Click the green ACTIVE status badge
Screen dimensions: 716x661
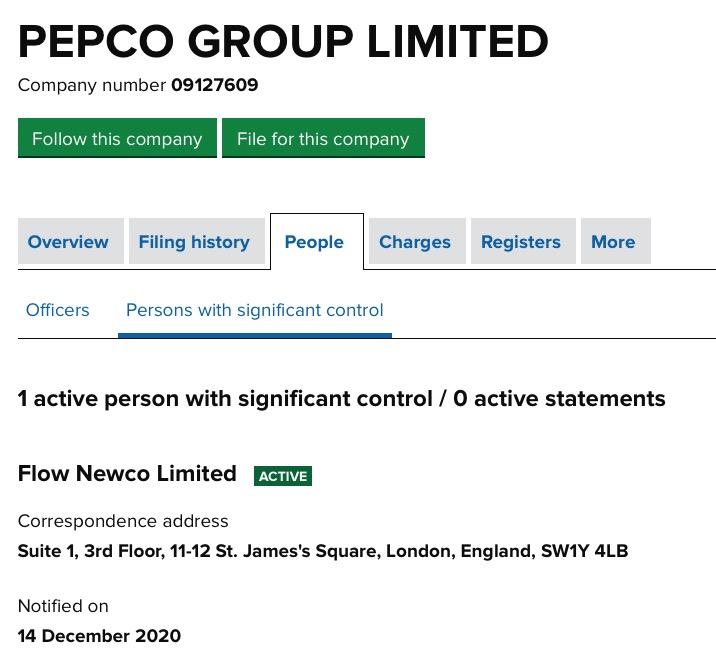pos(283,476)
